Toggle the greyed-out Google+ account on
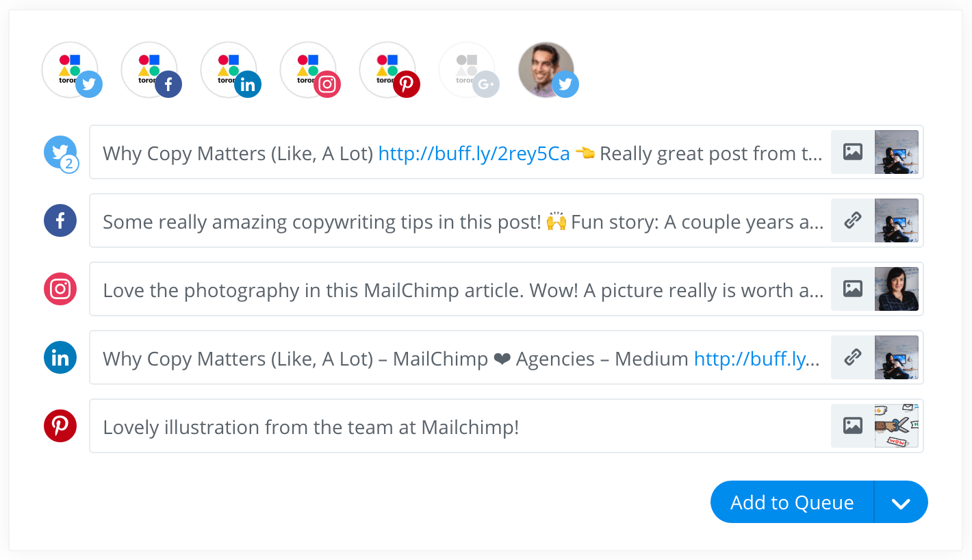This screenshot has width=972, height=560. click(467, 69)
